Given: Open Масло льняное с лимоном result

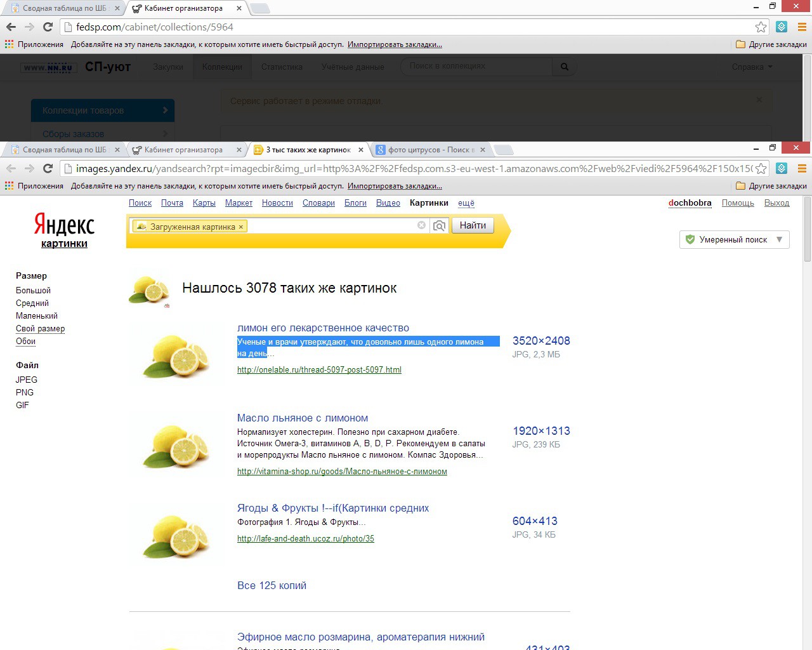Looking at the screenshot, I should pos(303,418).
